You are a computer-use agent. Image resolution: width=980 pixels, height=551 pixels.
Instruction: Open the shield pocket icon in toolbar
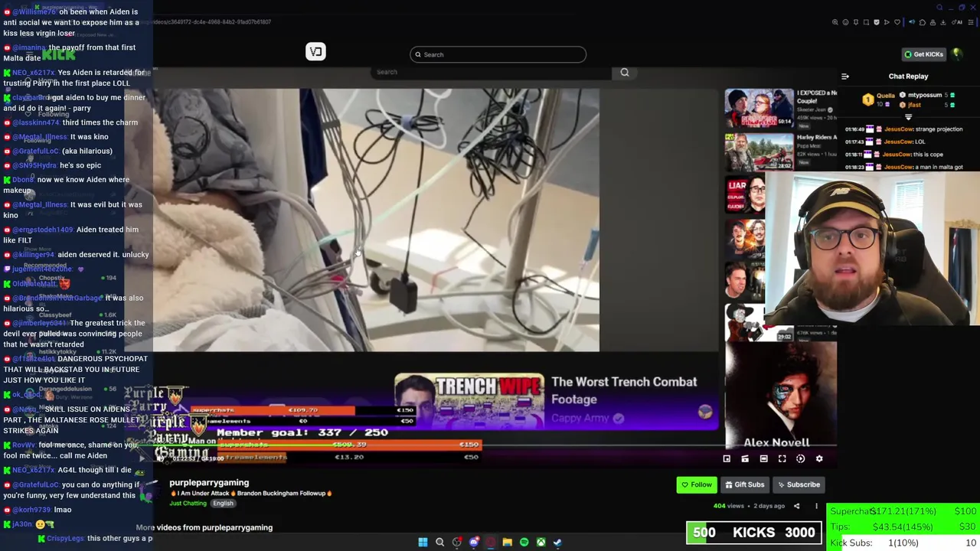(877, 22)
